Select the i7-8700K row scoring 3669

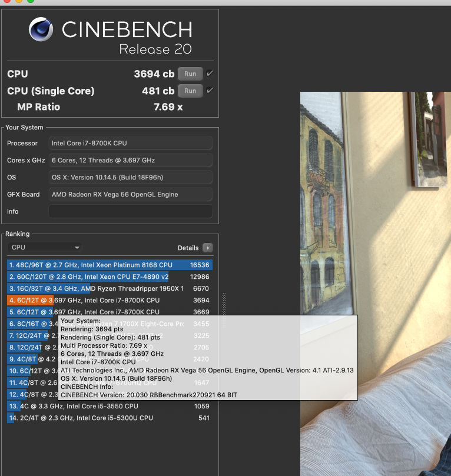(110, 312)
